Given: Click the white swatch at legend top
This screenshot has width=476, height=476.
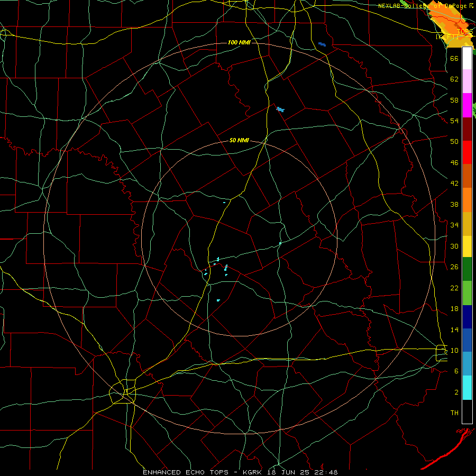Looking at the screenshot, I should [467, 58].
